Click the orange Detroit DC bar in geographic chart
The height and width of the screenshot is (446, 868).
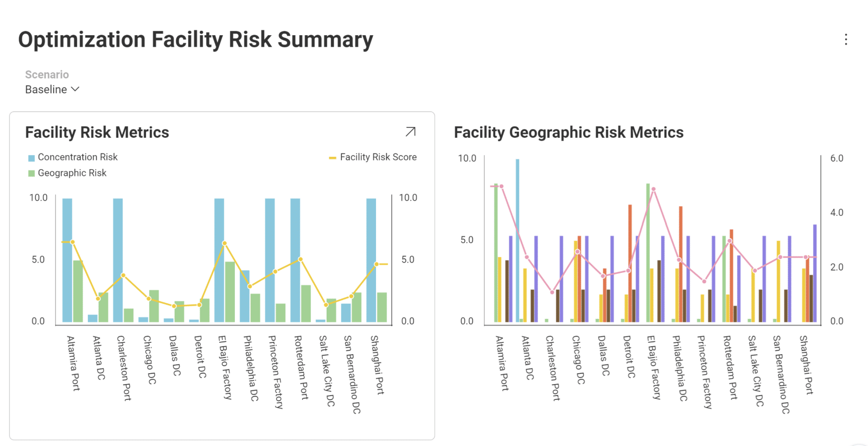tap(630, 263)
